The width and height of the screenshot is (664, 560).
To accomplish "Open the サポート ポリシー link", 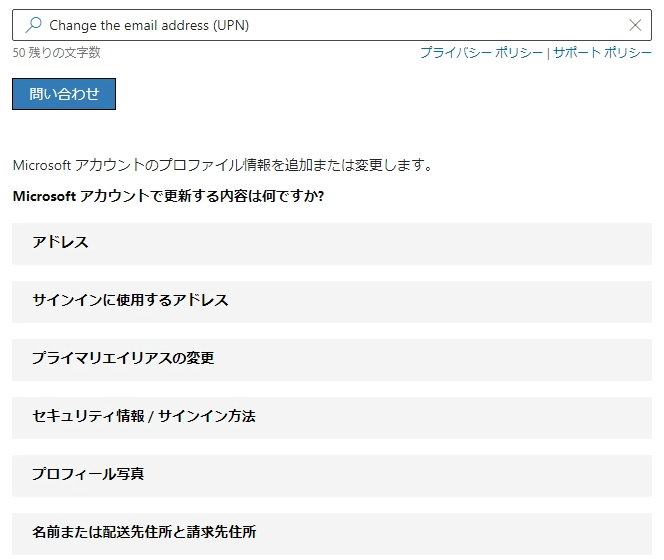I will point(602,53).
